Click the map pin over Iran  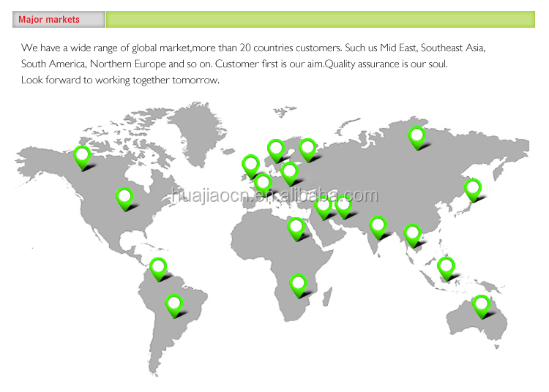(343, 207)
